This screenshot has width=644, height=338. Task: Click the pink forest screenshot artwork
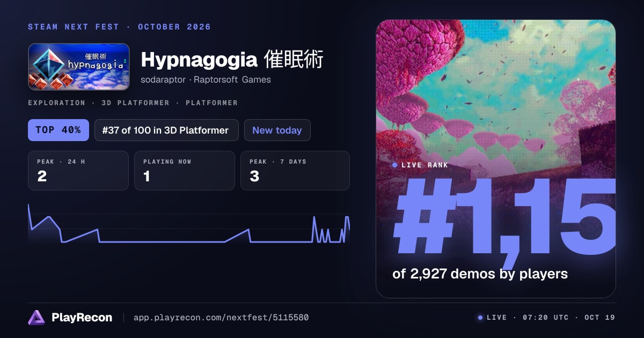[x=496, y=159]
